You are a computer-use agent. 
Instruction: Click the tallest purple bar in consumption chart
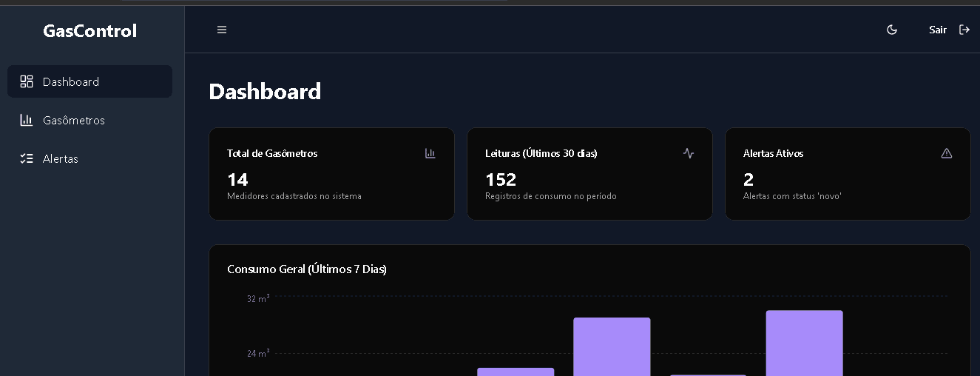(x=804, y=343)
